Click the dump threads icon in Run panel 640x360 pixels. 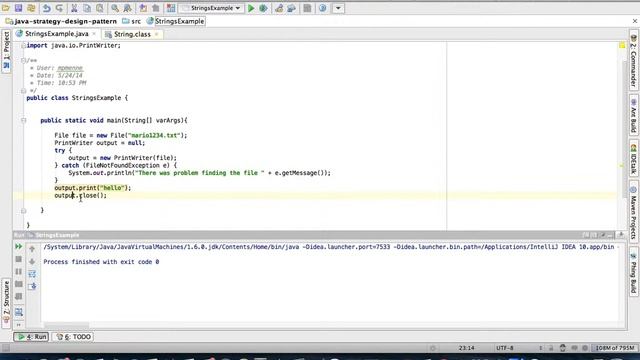click(x=18, y=284)
